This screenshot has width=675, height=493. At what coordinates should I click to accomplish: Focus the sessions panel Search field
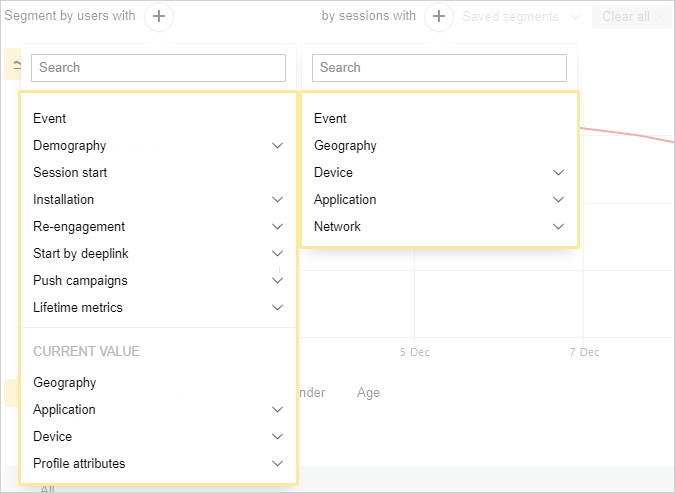[x=439, y=68]
